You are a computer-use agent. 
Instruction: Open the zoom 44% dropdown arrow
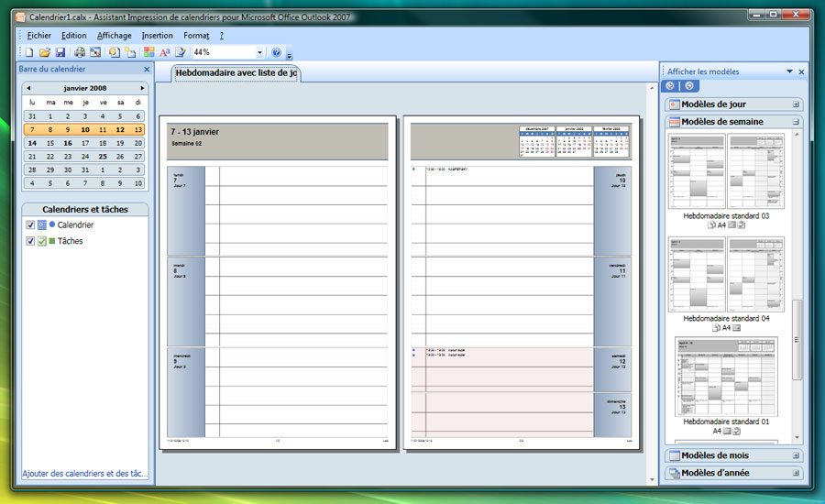click(x=260, y=52)
